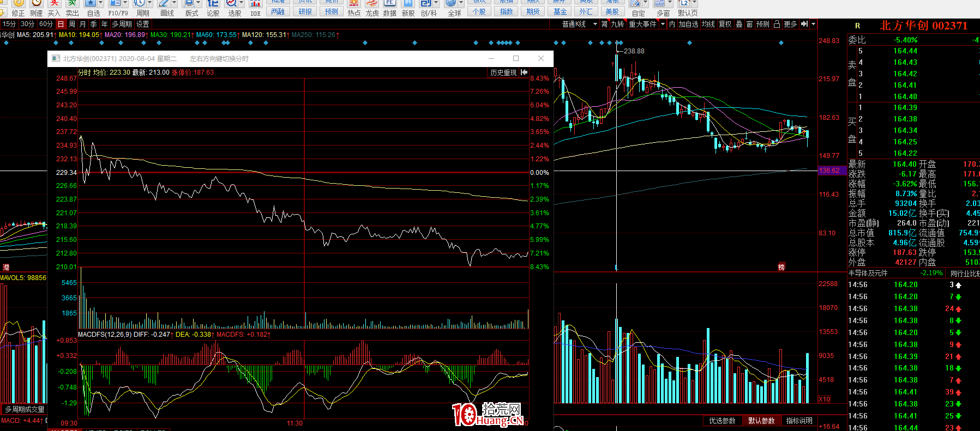
Task: Click the 研报 research reports button
Action: coord(305,11)
